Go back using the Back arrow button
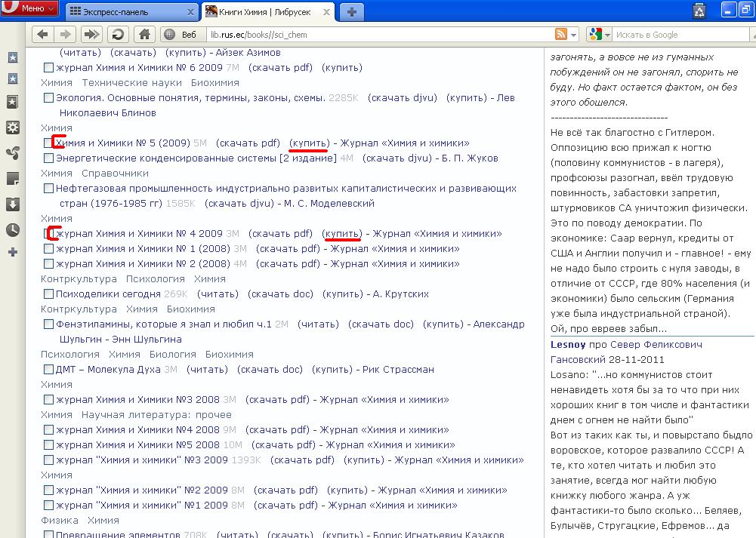This screenshot has height=538, width=756. [43, 35]
